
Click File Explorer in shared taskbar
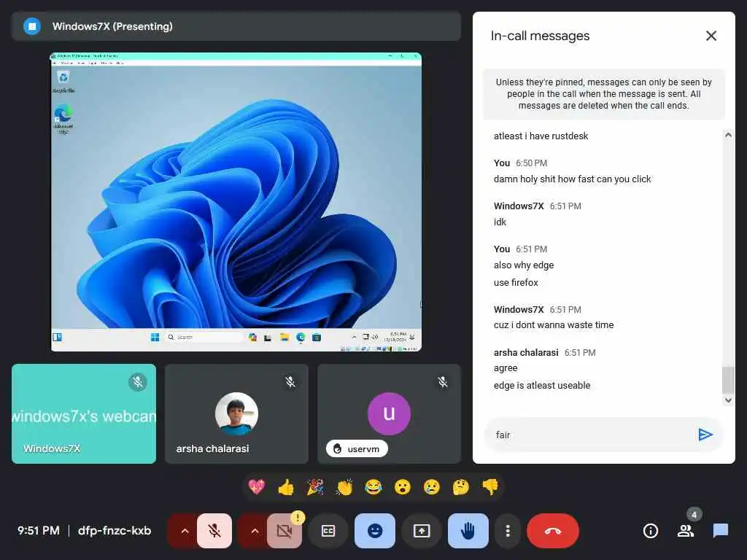(x=285, y=337)
